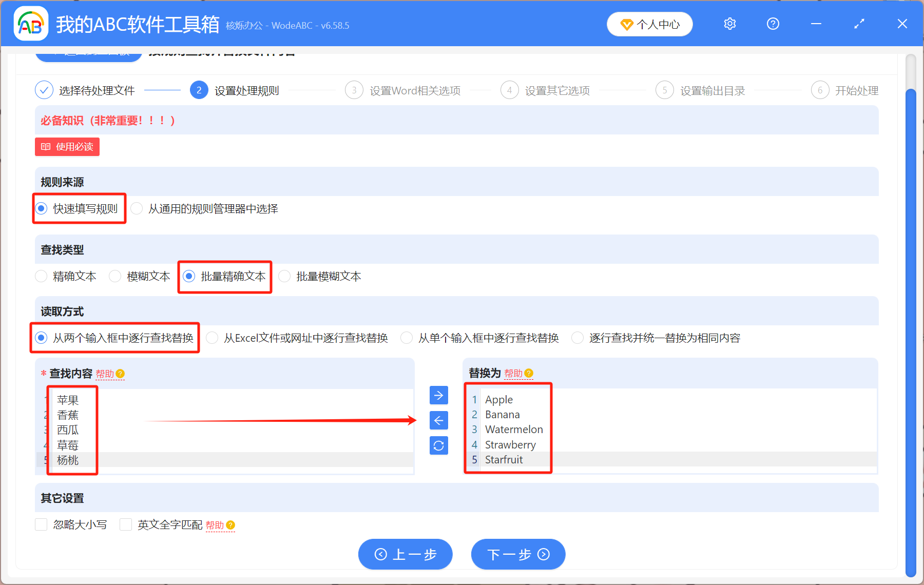The height and width of the screenshot is (585, 924).
Task: Open help icon beside 查找内容
Action: point(120,374)
